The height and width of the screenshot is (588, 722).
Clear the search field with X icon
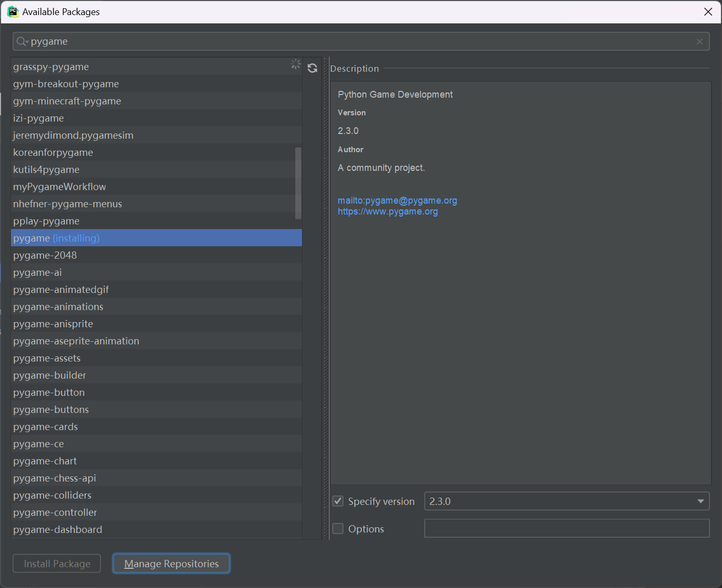coord(700,42)
